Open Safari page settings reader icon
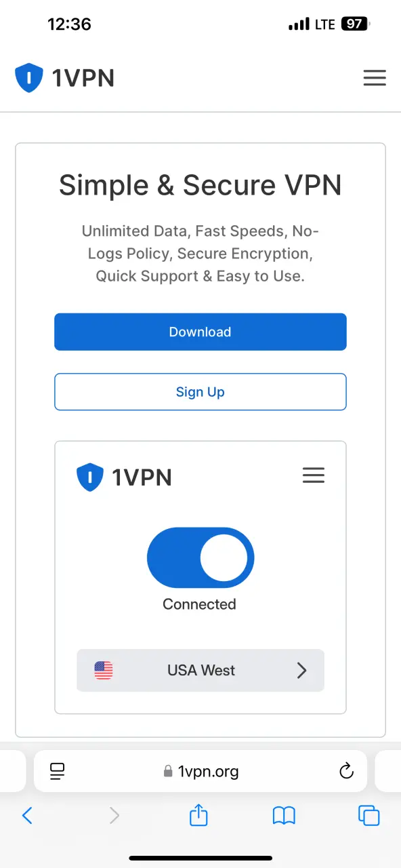The image size is (401, 868). [x=57, y=771]
